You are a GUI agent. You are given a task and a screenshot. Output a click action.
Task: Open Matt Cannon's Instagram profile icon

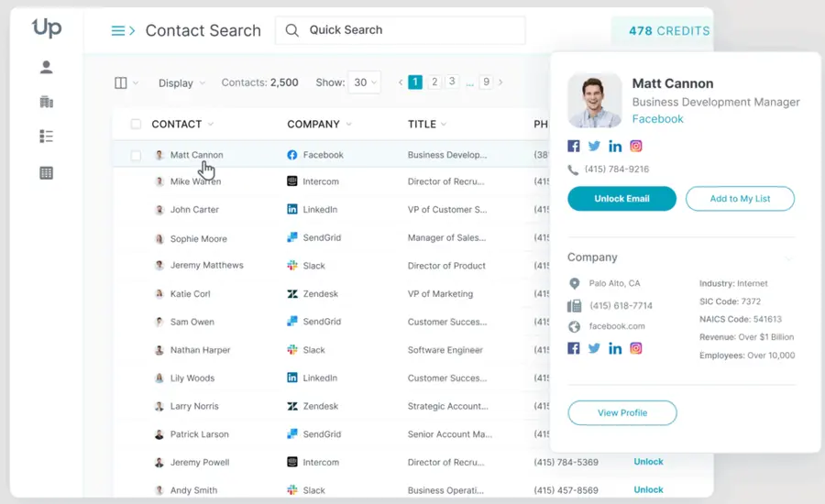pyautogui.click(x=636, y=147)
